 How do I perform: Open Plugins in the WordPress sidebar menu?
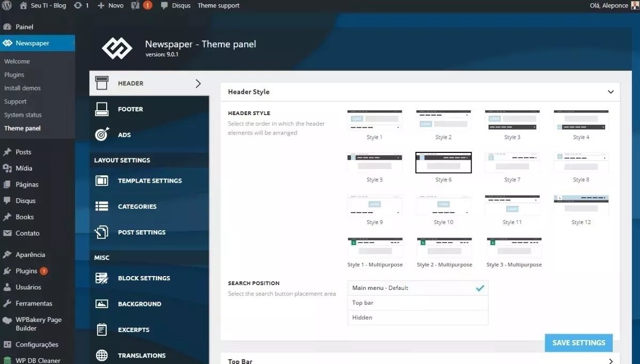(x=26, y=271)
